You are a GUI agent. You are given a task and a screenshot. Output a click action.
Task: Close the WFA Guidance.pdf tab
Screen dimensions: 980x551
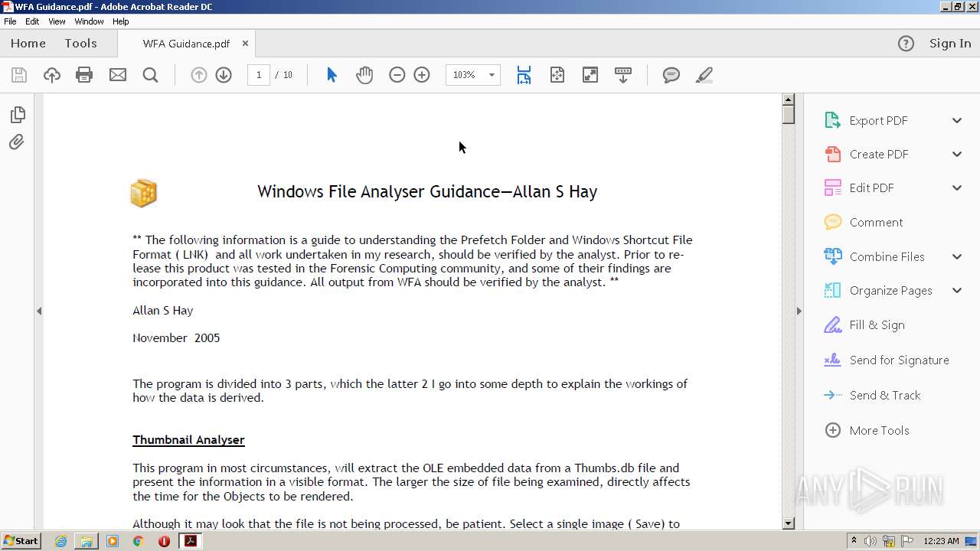coord(245,44)
